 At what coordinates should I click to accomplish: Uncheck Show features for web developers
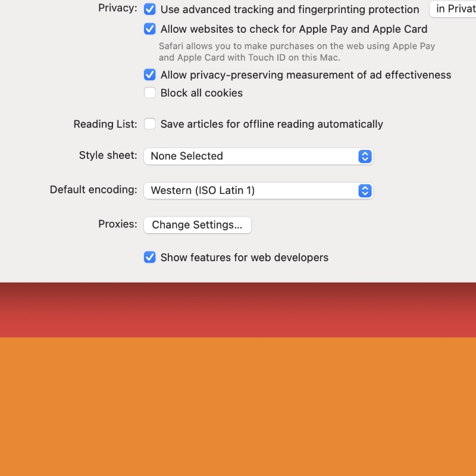pyautogui.click(x=150, y=257)
